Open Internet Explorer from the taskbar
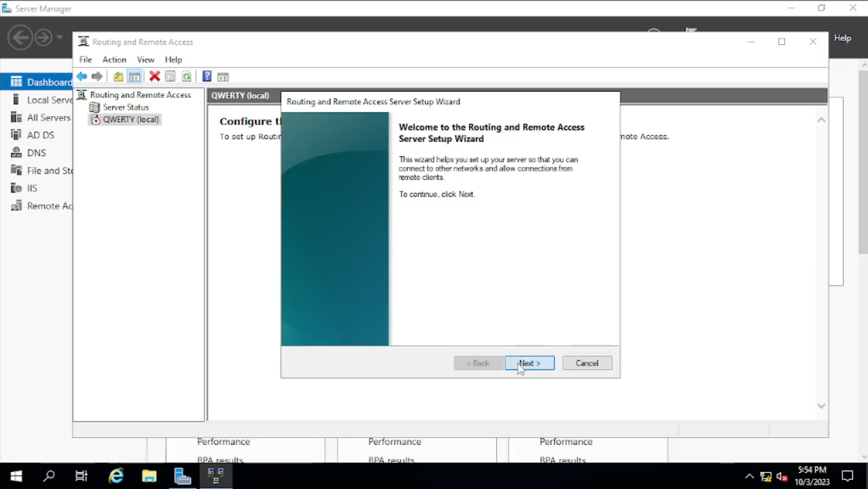 [116, 476]
